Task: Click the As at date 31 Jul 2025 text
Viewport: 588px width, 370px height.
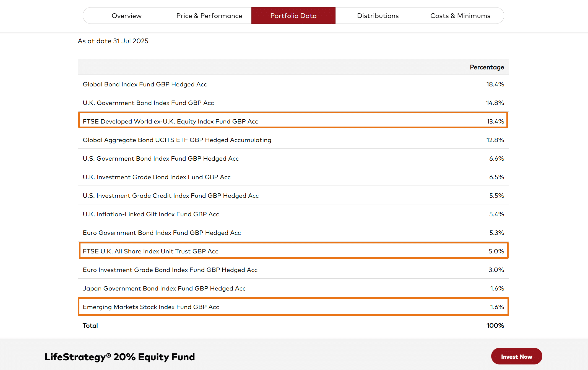Action: [x=113, y=41]
